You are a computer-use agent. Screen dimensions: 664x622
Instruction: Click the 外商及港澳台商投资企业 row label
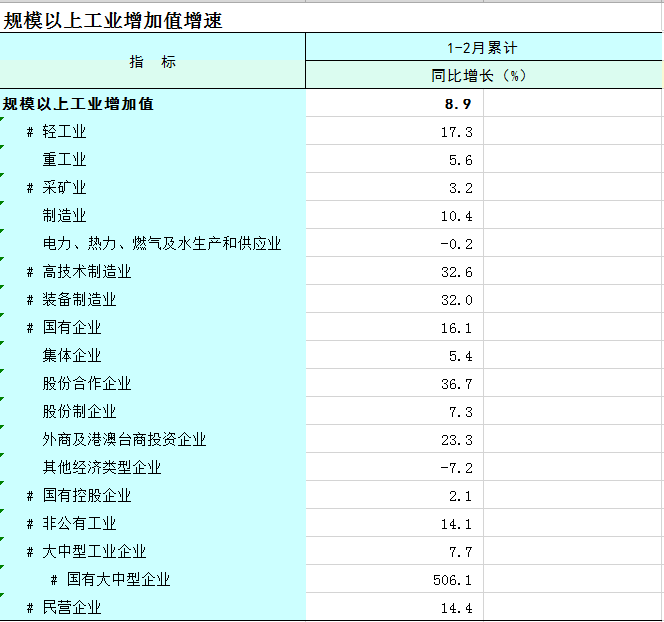[124, 440]
